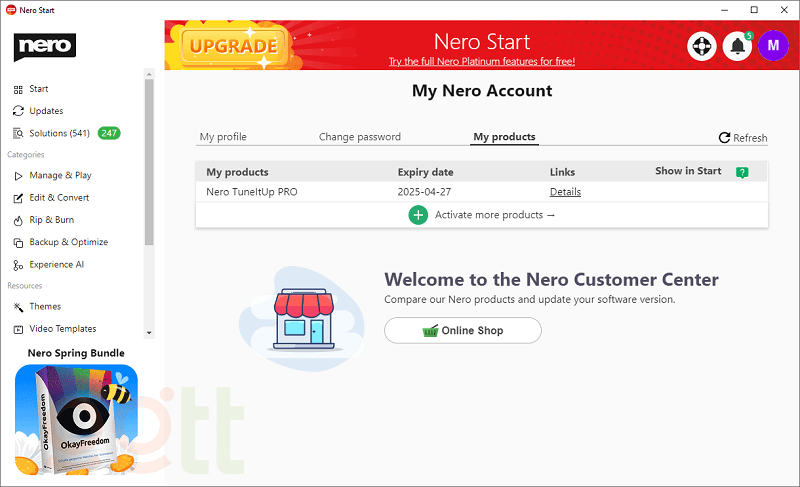Image resolution: width=800 pixels, height=487 pixels.
Task: Open the Video Templates resource label
Action: pyautogui.click(x=63, y=329)
